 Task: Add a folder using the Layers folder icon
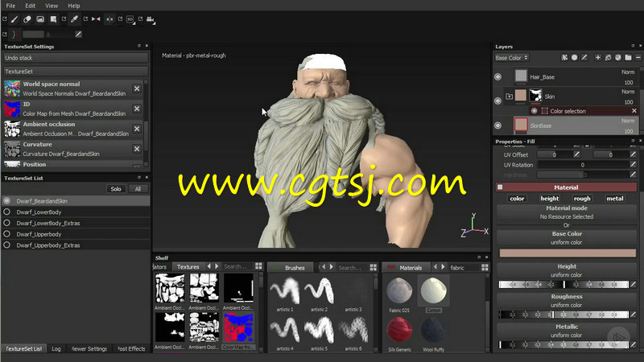point(628,58)
